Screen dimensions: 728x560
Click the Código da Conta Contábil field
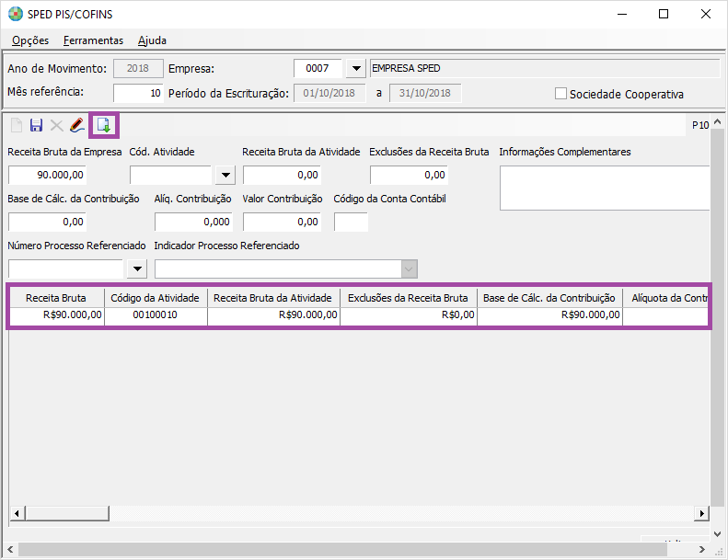(x=351, y=222)
